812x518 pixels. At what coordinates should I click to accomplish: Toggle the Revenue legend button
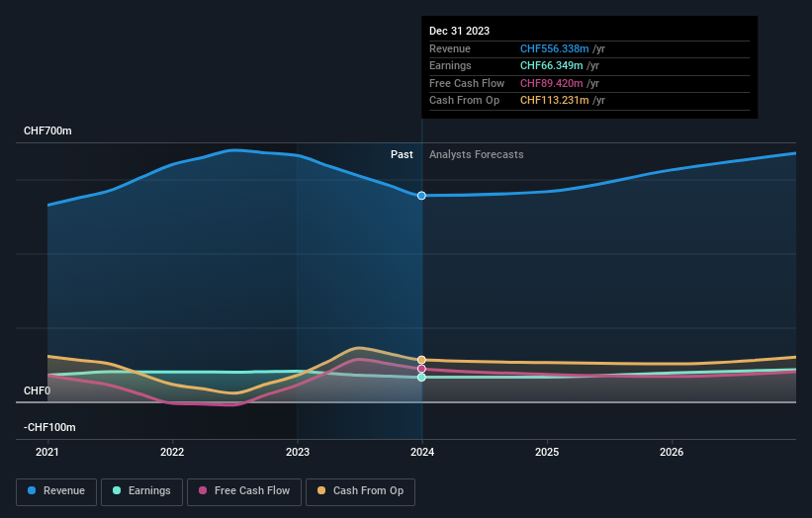pyautogui.click(x=56, y=491)
